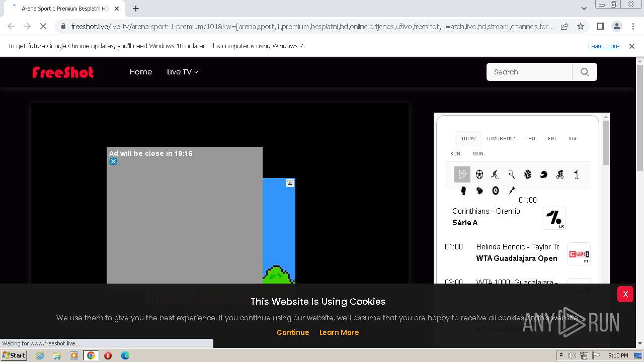Filter schedule by soccer ball icon
Screen dimensions: 644x362
(479, 174)
